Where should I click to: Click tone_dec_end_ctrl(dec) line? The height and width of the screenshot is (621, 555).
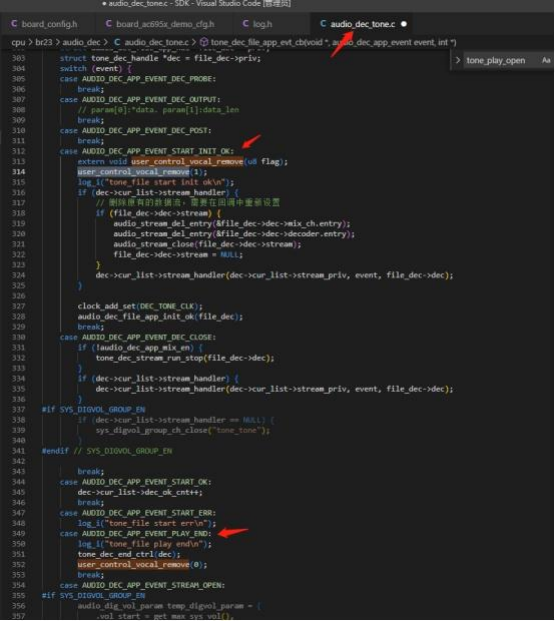[129, 554]
